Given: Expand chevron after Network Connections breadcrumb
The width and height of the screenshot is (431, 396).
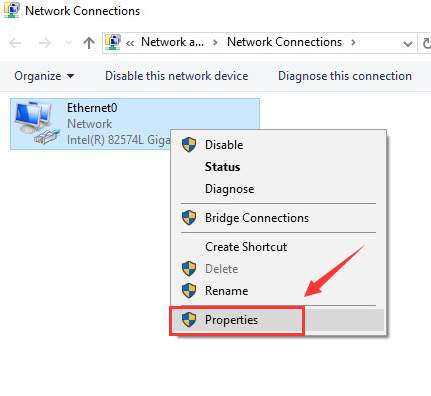Looking at the screenshot, I should (353, 43).
